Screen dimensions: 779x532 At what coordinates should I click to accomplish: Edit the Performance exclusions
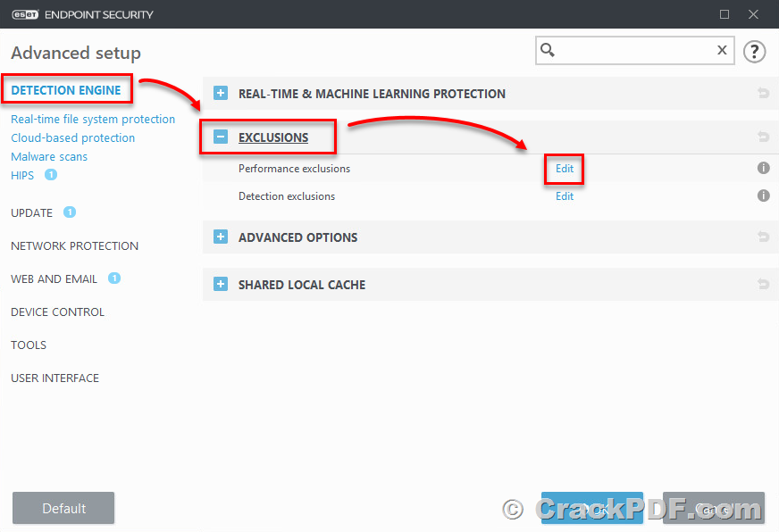tap(565, 168)
